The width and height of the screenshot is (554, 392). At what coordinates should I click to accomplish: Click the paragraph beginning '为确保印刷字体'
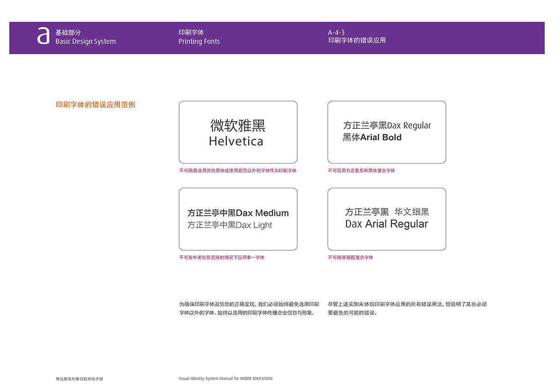249,308
